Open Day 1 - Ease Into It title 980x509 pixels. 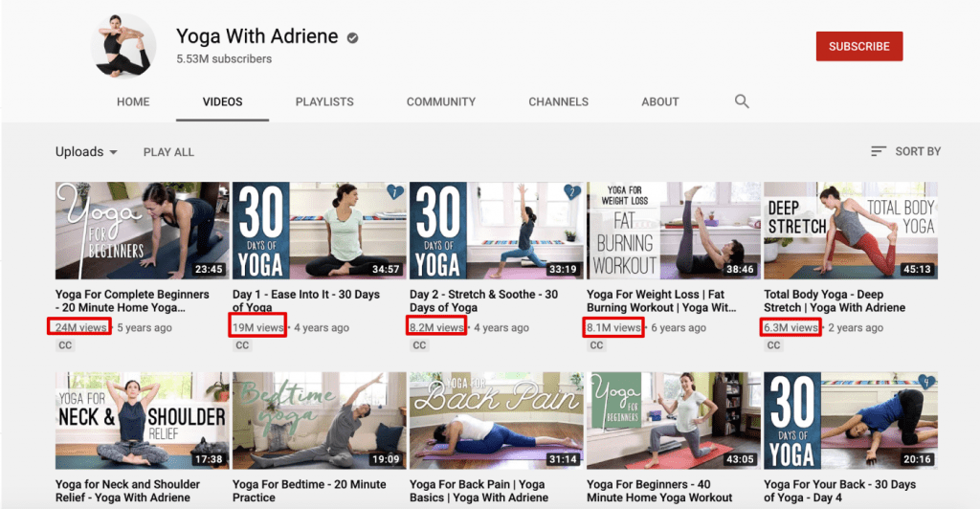pyautogui.click(x=306, y=301)
